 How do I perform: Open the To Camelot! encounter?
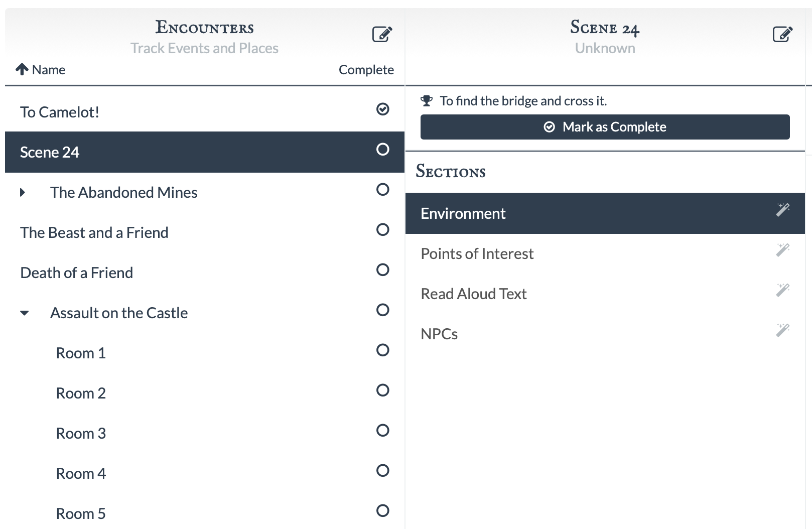[x=205, y=112]
